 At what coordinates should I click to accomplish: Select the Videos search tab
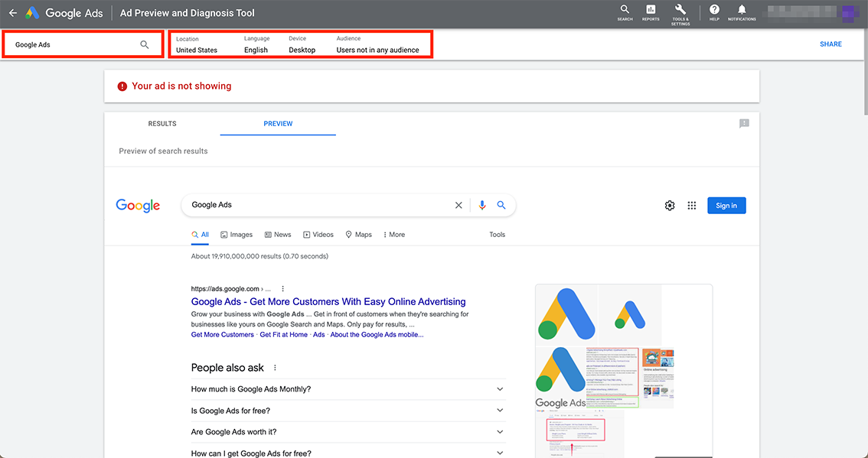coord(318,235)
